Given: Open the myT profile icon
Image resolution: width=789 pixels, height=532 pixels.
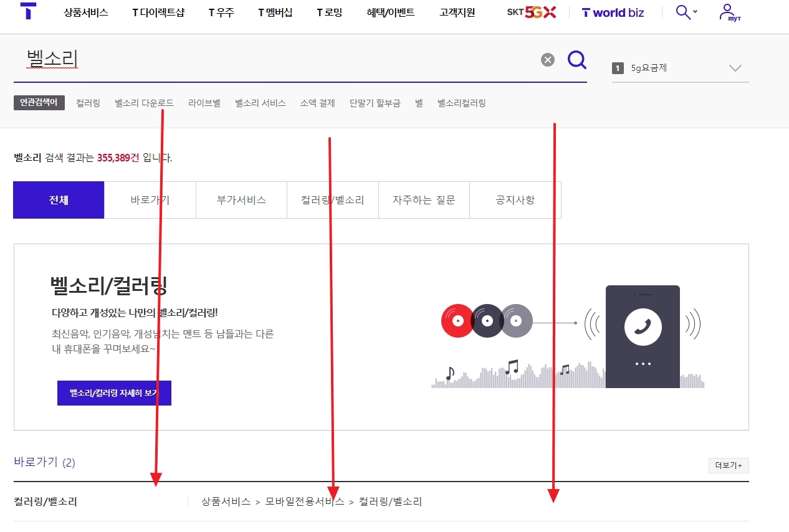Looking at the screenshot, I should coord(729,11).
